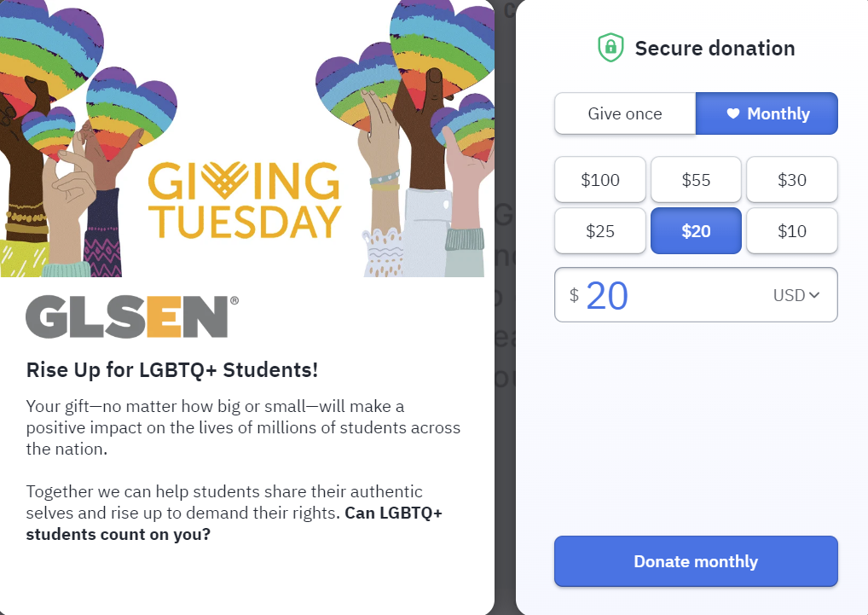868x615 pixels.
Task: Switch to Give once donation
Action: (625, 113)
